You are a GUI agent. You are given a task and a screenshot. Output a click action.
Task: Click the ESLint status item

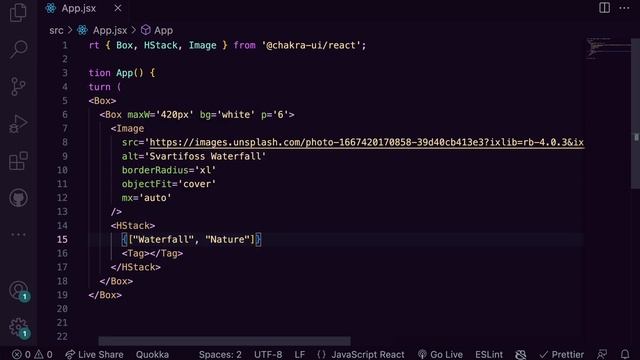[489, 354]
